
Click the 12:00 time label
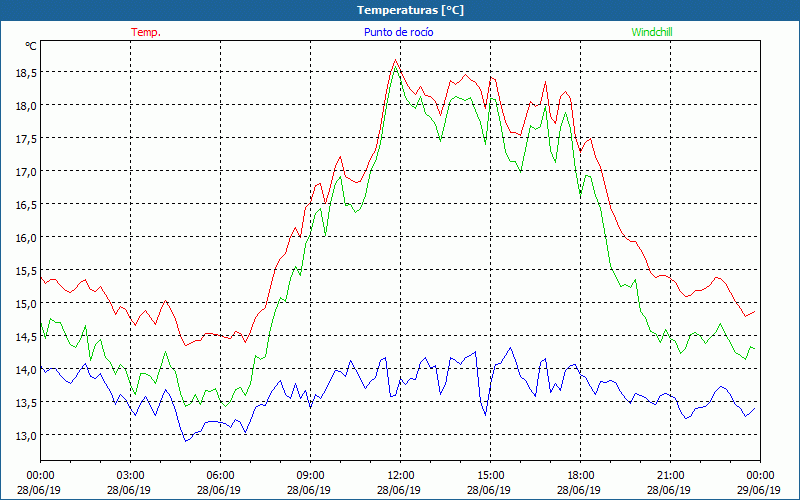click(401, 476)
